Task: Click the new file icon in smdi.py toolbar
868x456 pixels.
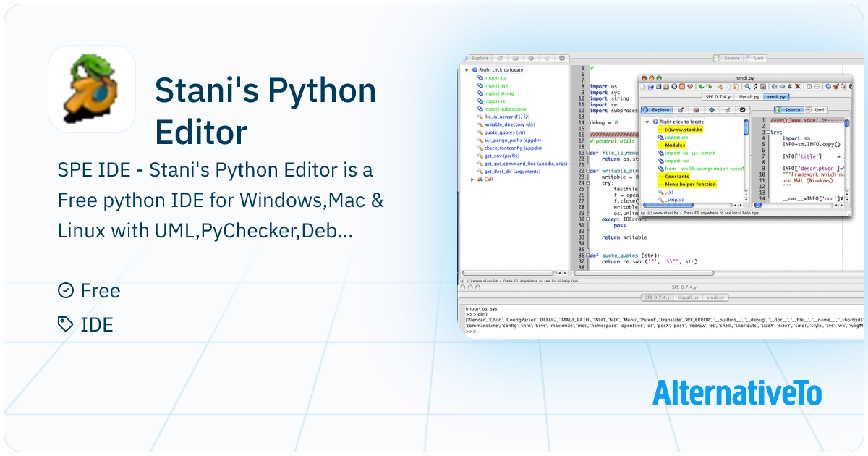Action: (643, 86)
